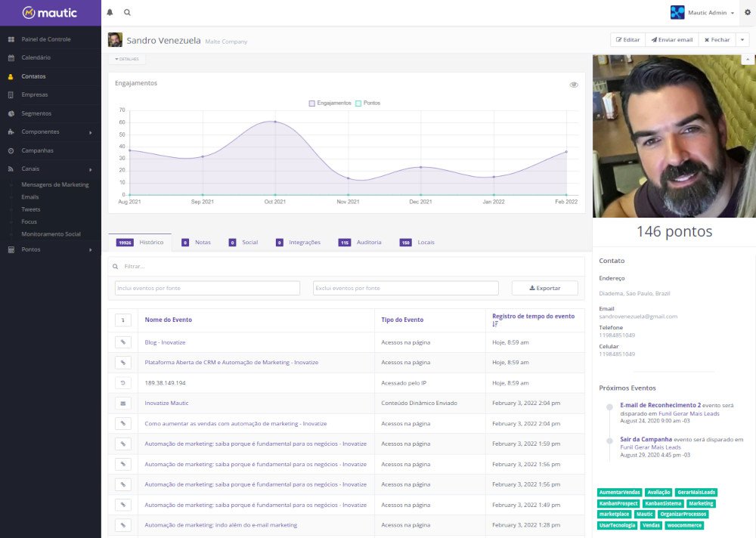Click the Campanhas clock icon
Screen dimensions: 756x538
click(x=11, y=150)
